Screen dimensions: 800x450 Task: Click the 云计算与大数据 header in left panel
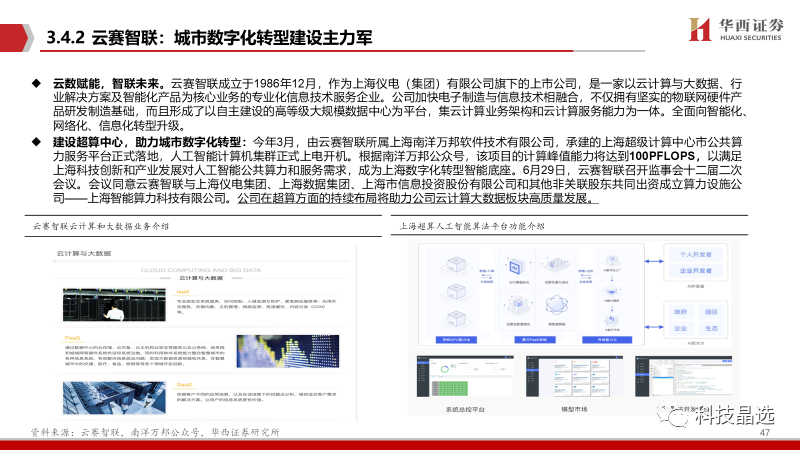[84, 253]
